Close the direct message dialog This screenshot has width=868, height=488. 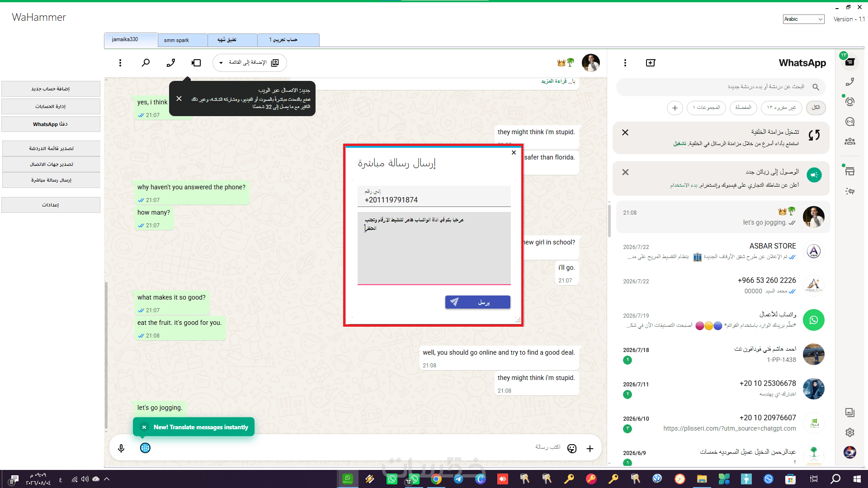pos(514,153)
